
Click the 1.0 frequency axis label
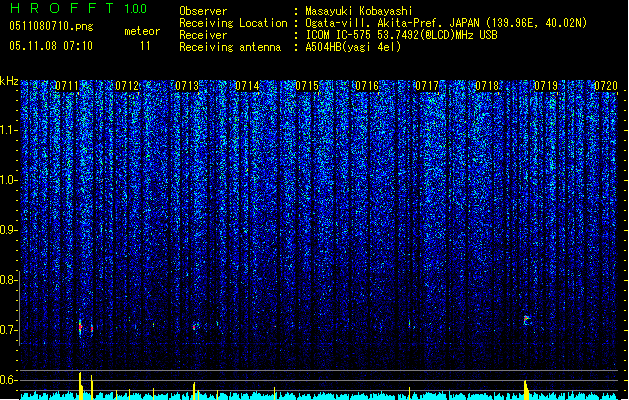click(9, 180)
